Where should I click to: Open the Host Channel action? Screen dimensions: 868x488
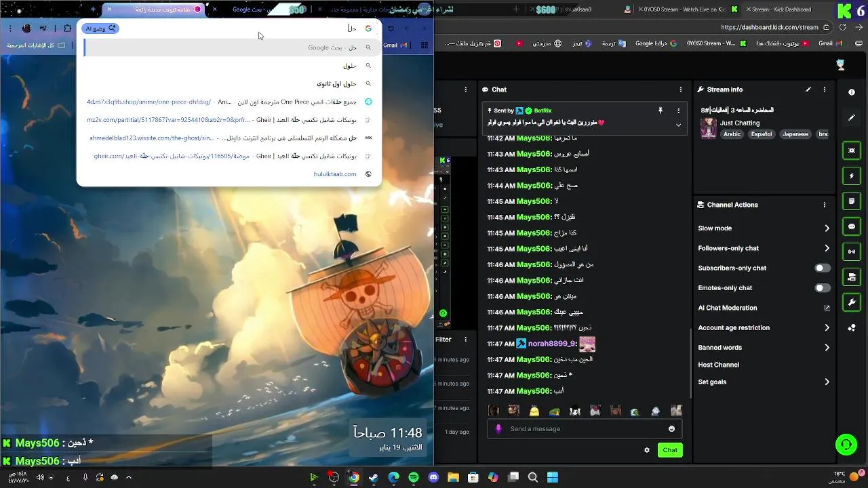pos(719,365)
